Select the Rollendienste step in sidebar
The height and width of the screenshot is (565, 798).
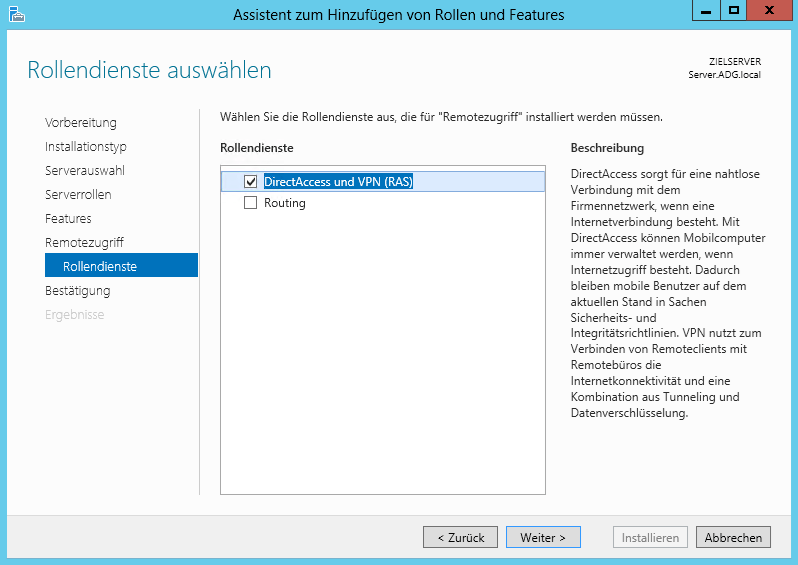121,265
